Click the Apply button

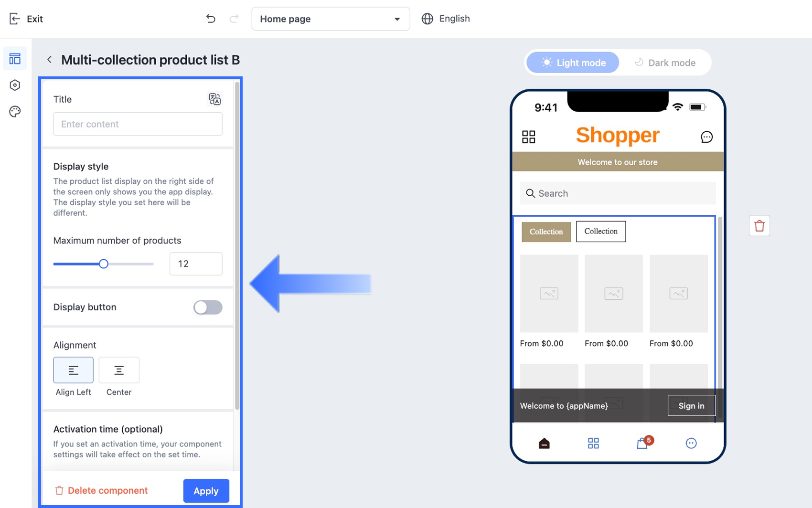[x=206, y=491]
